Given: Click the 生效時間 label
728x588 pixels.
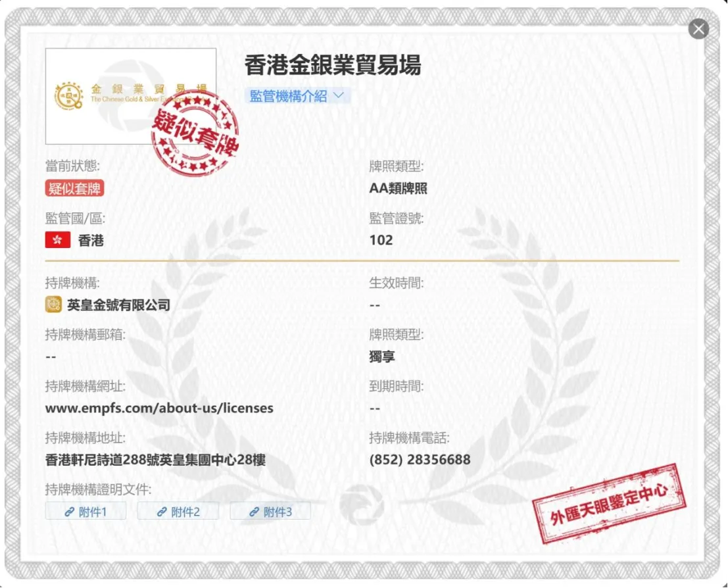Looking at the screenshot, I should [397, 282].
